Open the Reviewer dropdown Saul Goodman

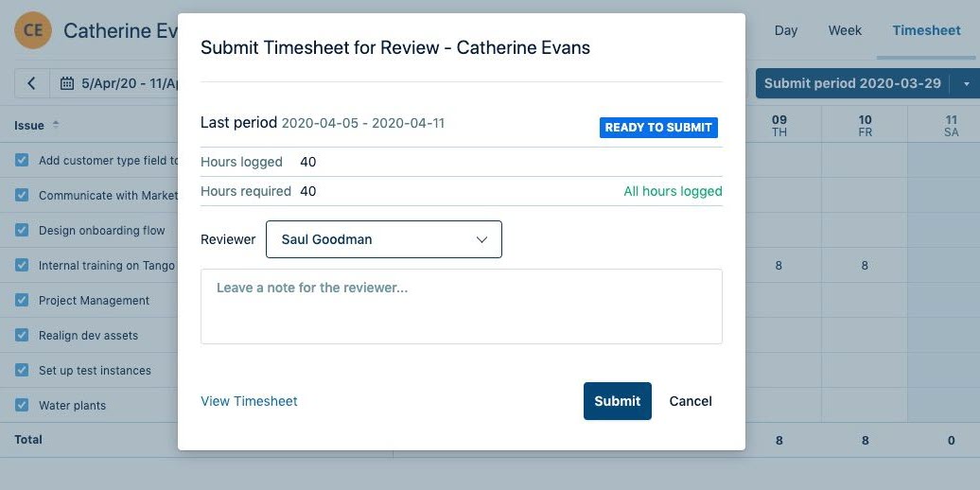point(383,239)
